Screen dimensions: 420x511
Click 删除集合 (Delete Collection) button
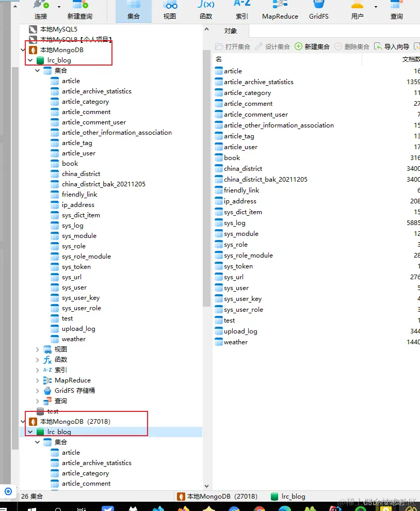point(352,46)
